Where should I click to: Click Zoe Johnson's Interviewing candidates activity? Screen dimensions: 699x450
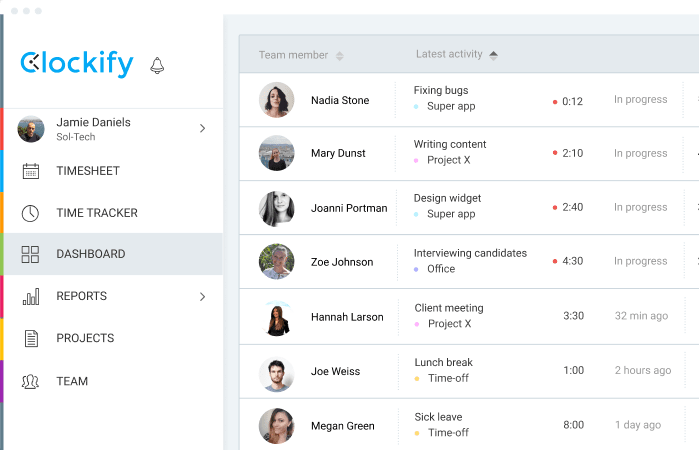click(470, 253)
